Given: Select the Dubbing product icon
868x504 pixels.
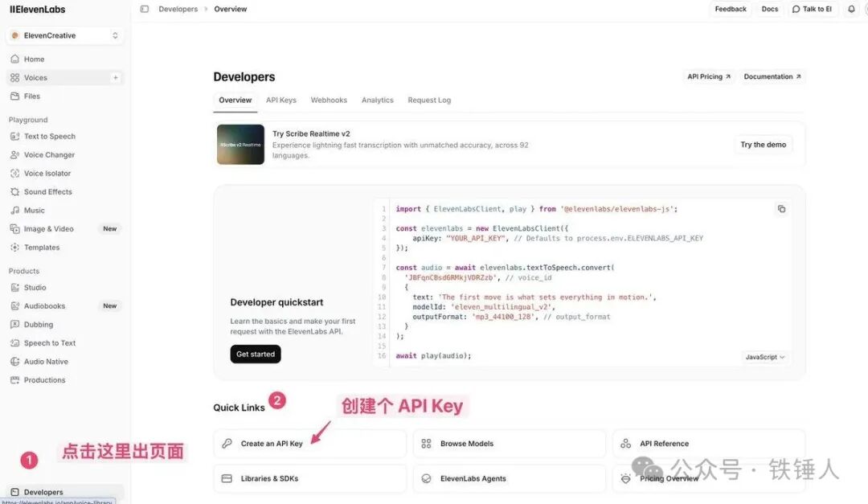Looking at the screenshot, I should point(15,325).
